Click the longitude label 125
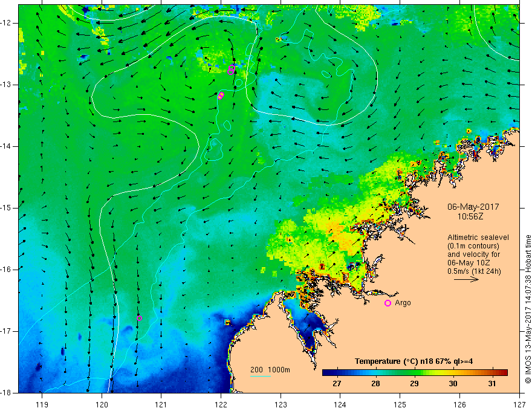The image size is (532, 411). pos(400,404)
